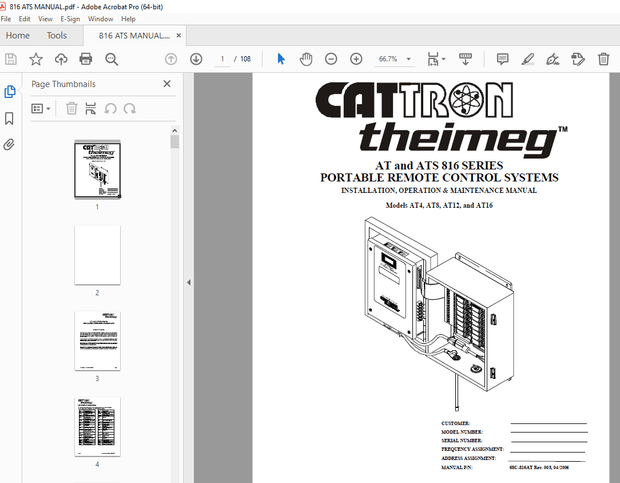Open the Help menu
This screenshot has width=620, height=483.
128,19
